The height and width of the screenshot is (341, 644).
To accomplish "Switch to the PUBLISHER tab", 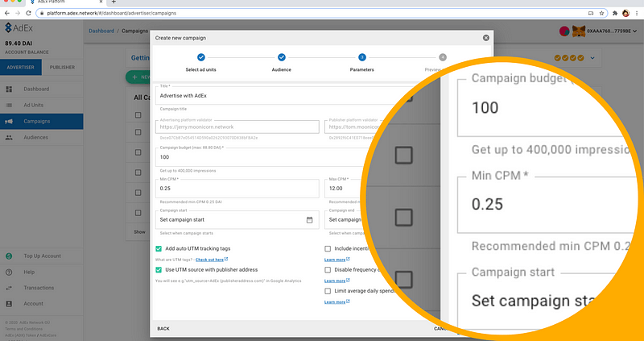I will pyautogui.click(x=63, y=67).
